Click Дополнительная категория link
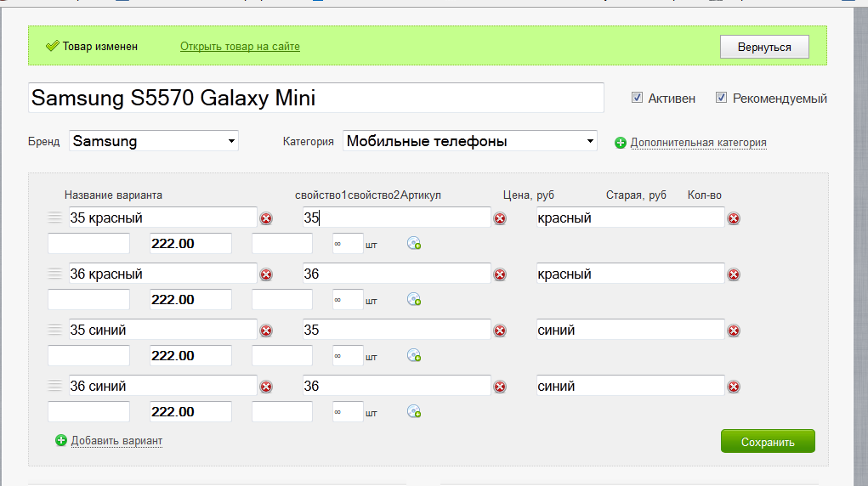 coord(699,143)
